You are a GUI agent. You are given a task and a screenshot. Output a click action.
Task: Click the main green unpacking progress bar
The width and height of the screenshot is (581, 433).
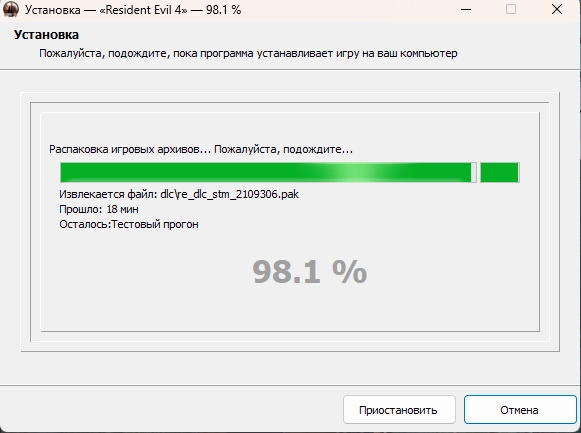[266, 172]
